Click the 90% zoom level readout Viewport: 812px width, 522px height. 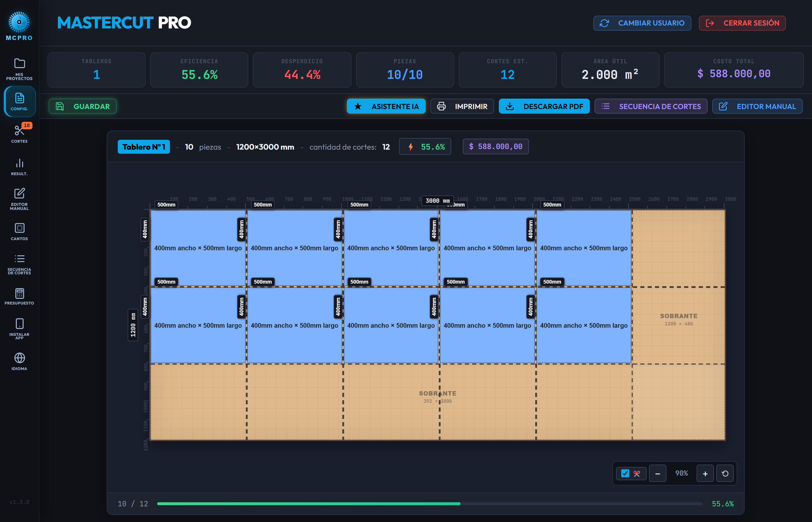click(681, 473)
